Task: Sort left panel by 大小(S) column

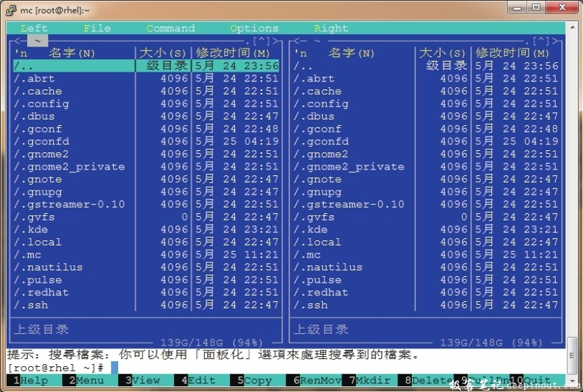Action: 163,53
